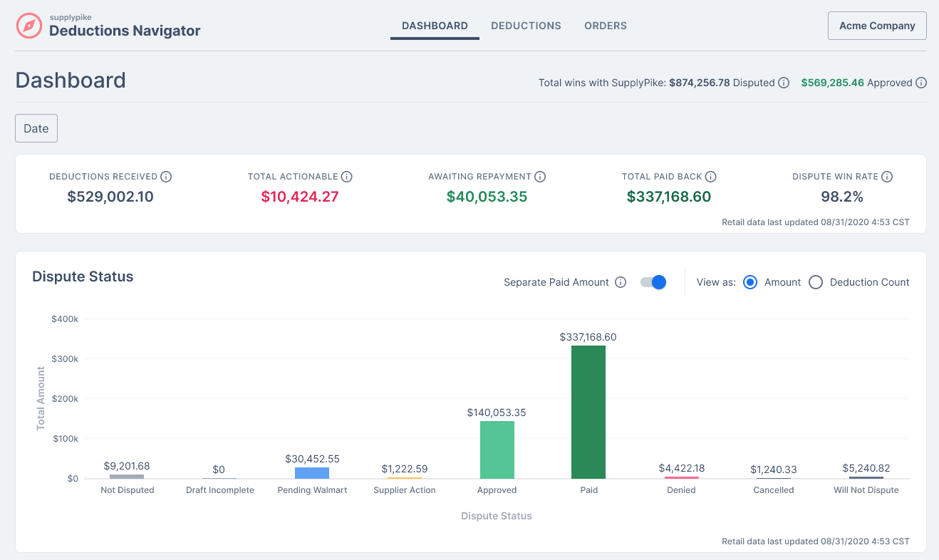The width and height of the screenshot is (939, 560).
Task: Toggle the Separate Paid Amount switch
Action: pos(653,282)
